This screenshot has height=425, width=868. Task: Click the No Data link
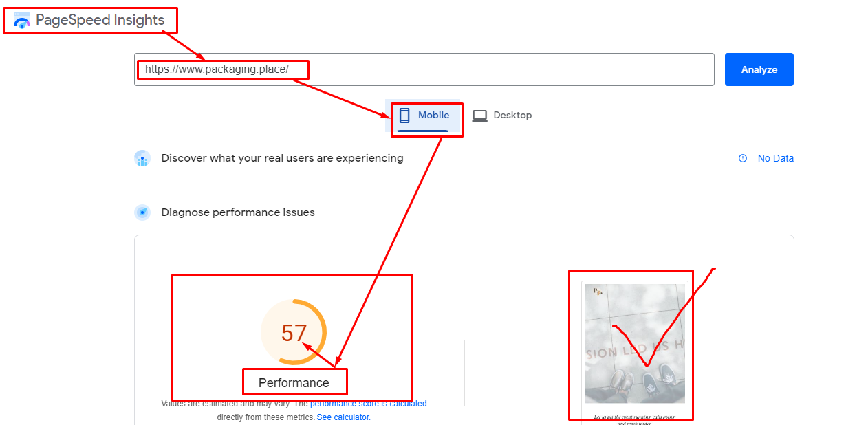(776, 158)
